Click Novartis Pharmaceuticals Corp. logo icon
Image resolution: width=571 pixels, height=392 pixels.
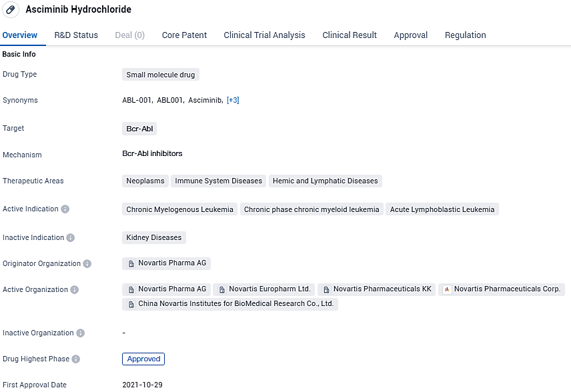pos(448,290)
